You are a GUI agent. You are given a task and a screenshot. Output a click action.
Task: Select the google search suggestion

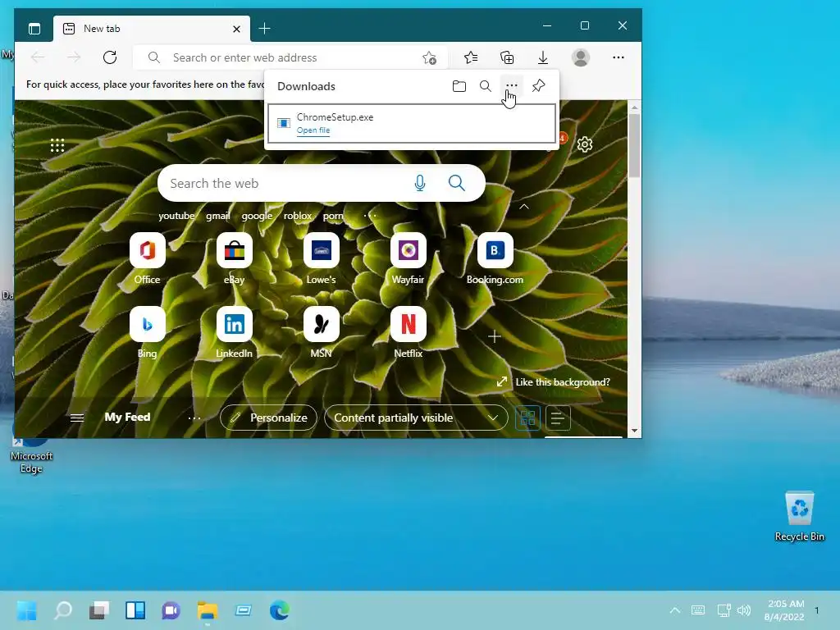[x=257, y=216]
